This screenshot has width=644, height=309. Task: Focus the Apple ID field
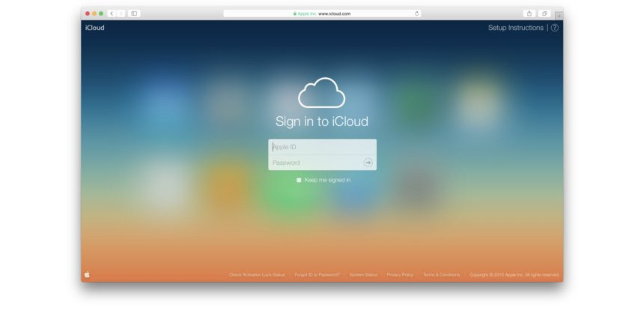(323, 147)
